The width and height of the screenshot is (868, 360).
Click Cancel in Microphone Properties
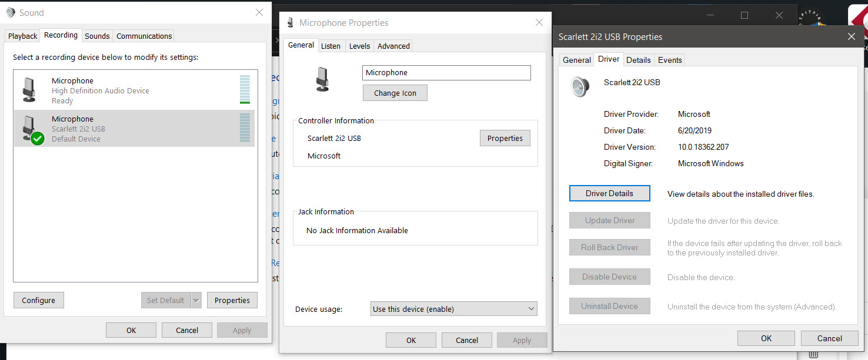(x=467, y=340)
